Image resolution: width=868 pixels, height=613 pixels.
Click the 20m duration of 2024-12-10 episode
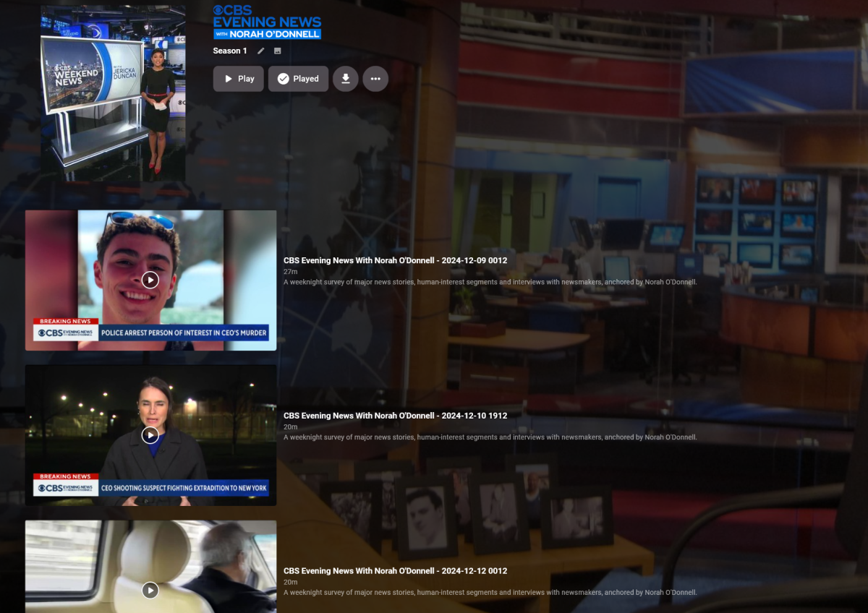point(290,426)
